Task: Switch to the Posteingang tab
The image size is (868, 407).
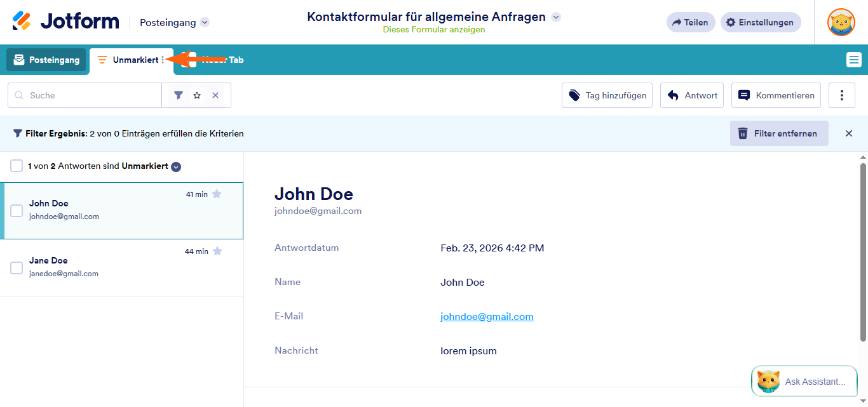Action: [46, 59]
